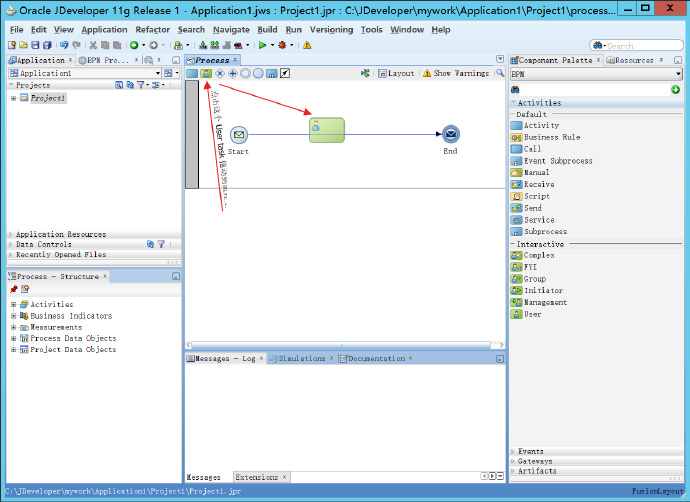Click the zoom magnifier icon in process toolbar
Screen dimensions: 690x502
click(x=500, y=73)
